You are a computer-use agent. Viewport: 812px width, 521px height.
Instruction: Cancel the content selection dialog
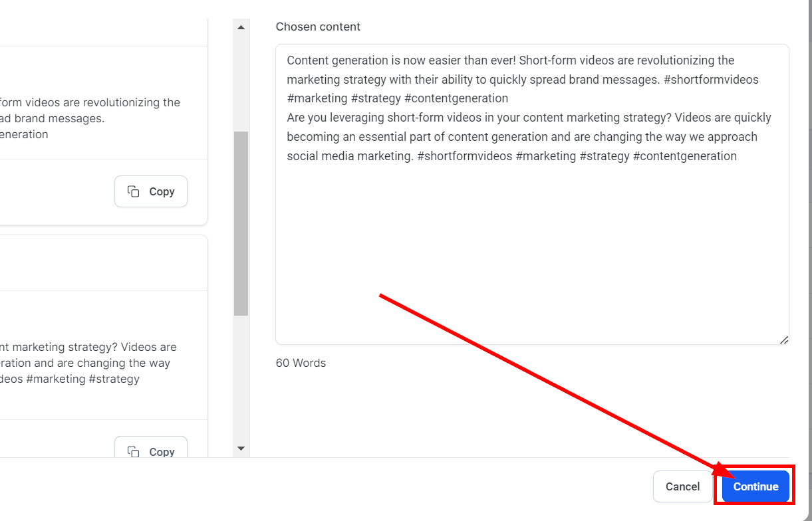[x=682, y=486]
